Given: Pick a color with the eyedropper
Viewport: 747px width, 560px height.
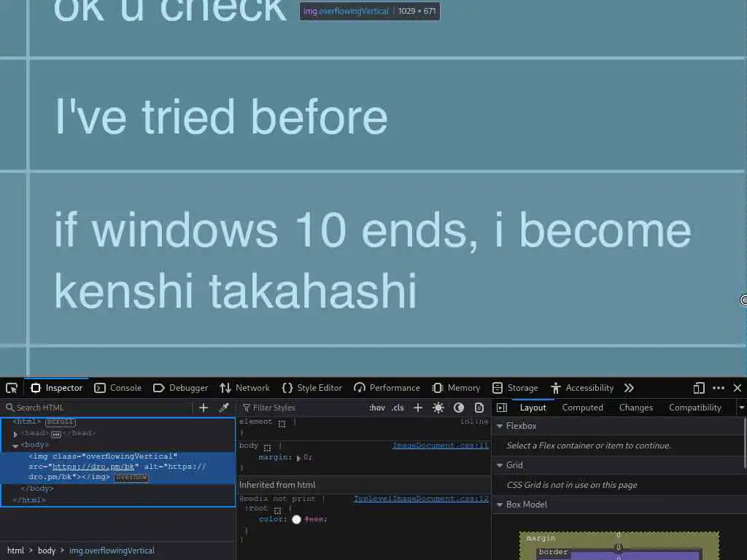Looking at the screenshot, I should pyautogui.click(x=224, y=408).
